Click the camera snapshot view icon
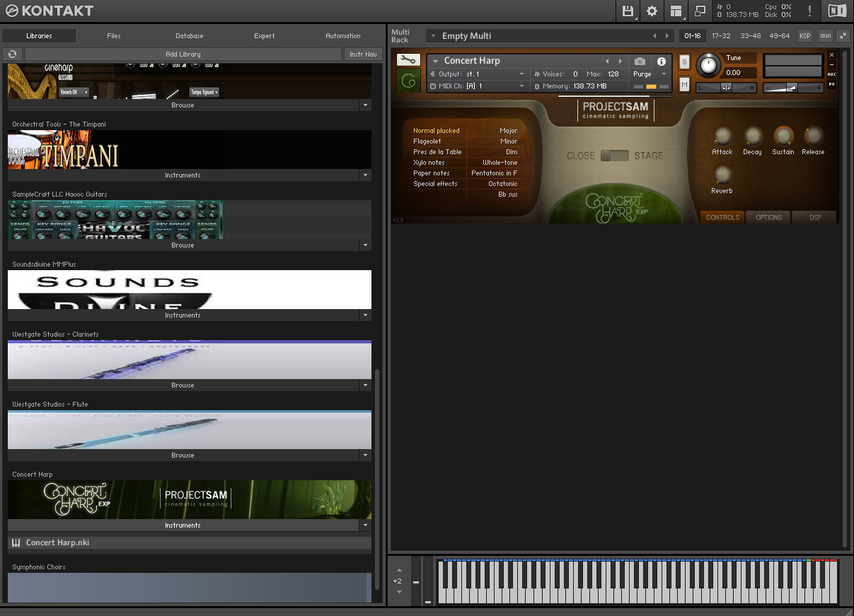This screenshot has width=854, height=616. pyautogui.click(x=640, y=62)
